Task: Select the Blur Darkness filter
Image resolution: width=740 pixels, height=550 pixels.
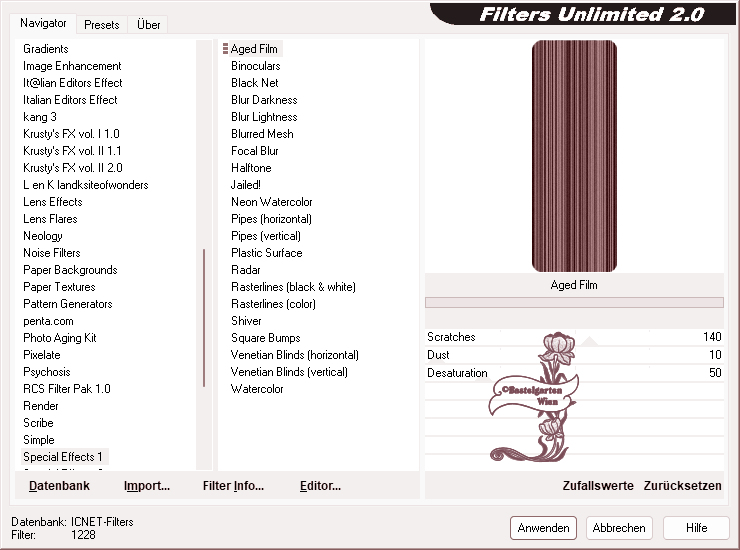Action: tap(264, 100)
